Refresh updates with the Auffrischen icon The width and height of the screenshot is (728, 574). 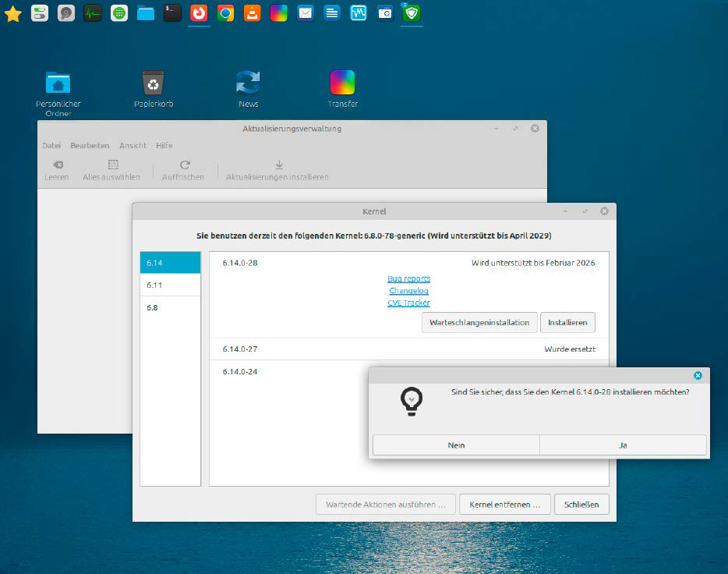click(x=183, y=169)
